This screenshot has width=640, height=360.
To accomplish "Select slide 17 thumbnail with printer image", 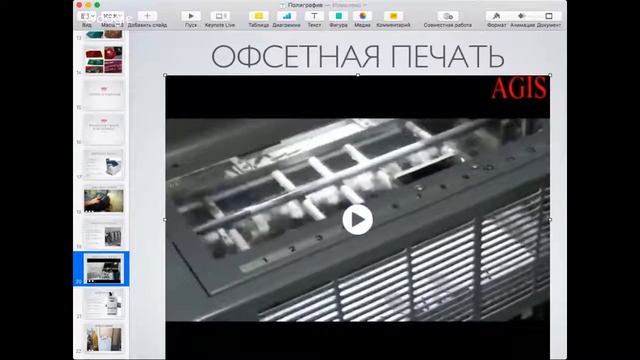I will 104,164.
